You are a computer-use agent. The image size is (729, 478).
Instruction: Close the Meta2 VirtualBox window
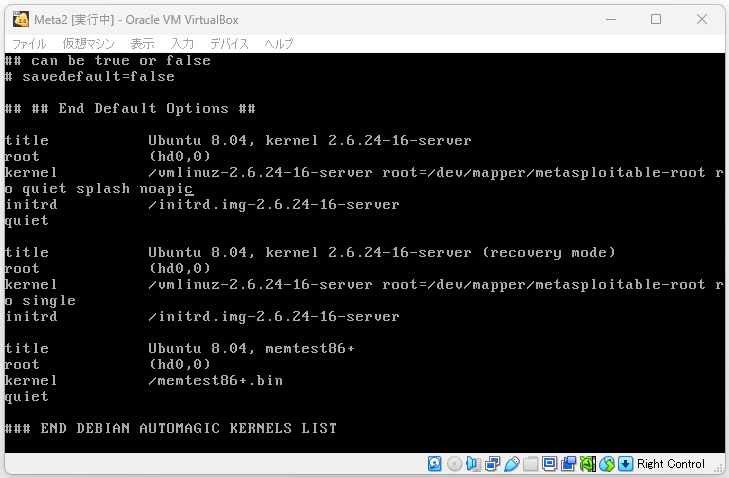coord(702,20)
